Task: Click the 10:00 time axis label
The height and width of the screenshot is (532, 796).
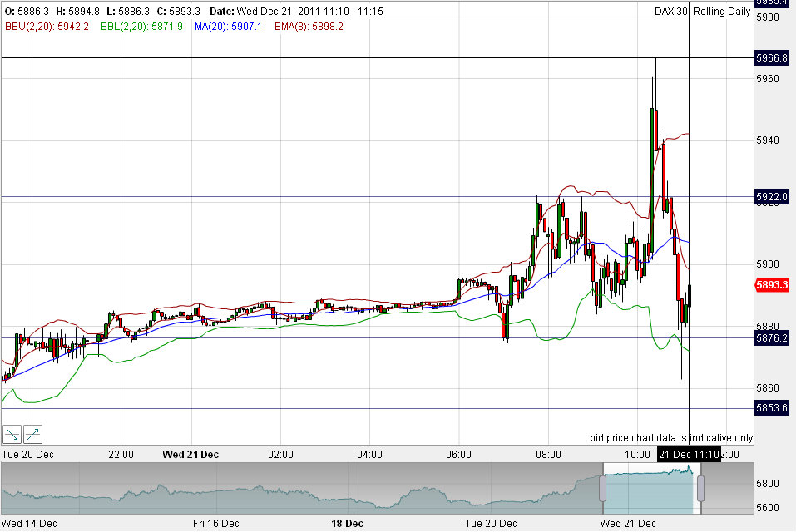Action: tap(637, 455)
